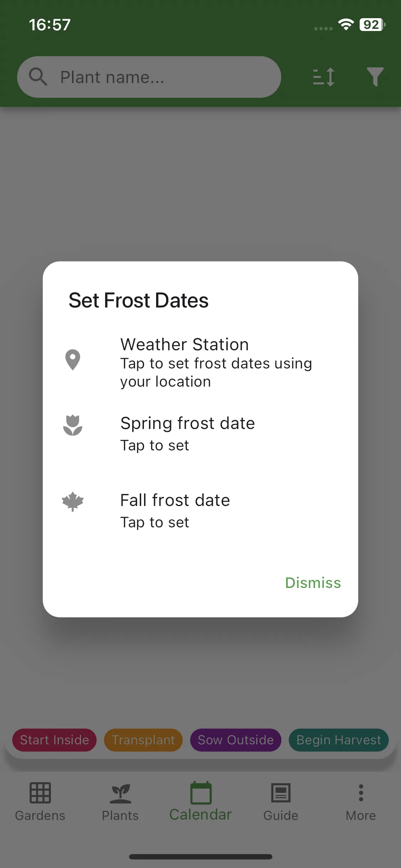This screenshot has width=401, height=868.
Task: Dismiss the Set Frost Dates dialog
Action: (313, 583)
